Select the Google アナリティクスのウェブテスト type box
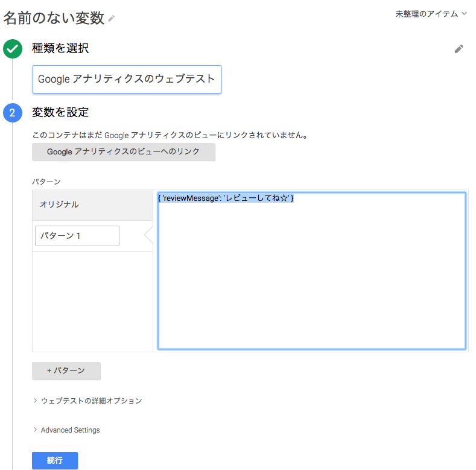 coord(127,79)
